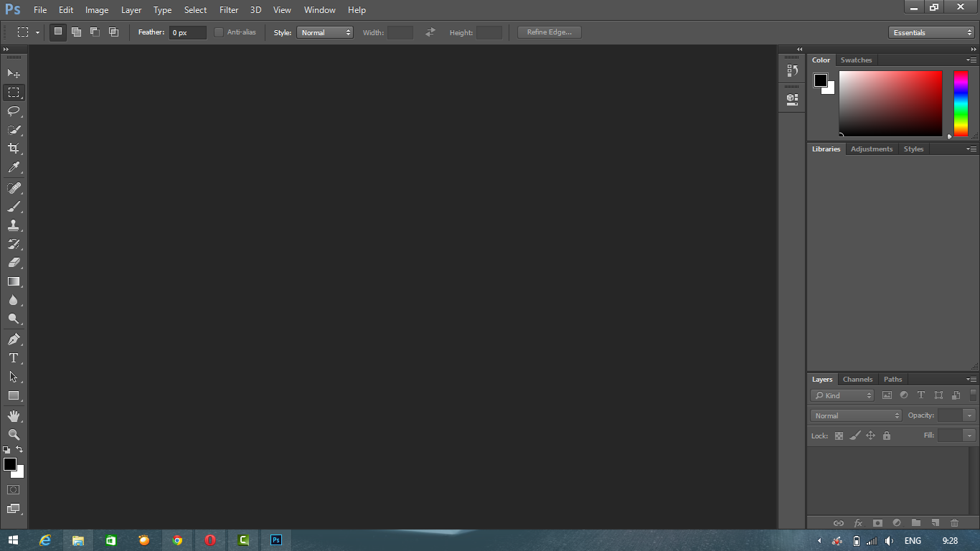This screenshot has width=980, height=551.
Task: Open Google Chrome from the taskbar
Action: pyautogui.click(x=177, y=540)
